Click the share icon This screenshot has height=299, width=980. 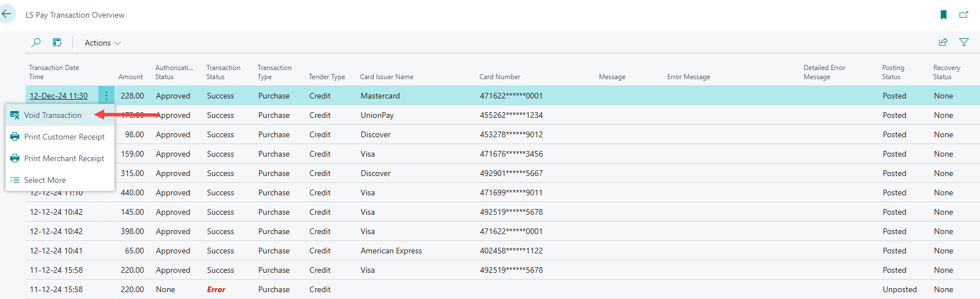[x=943, y=42]
